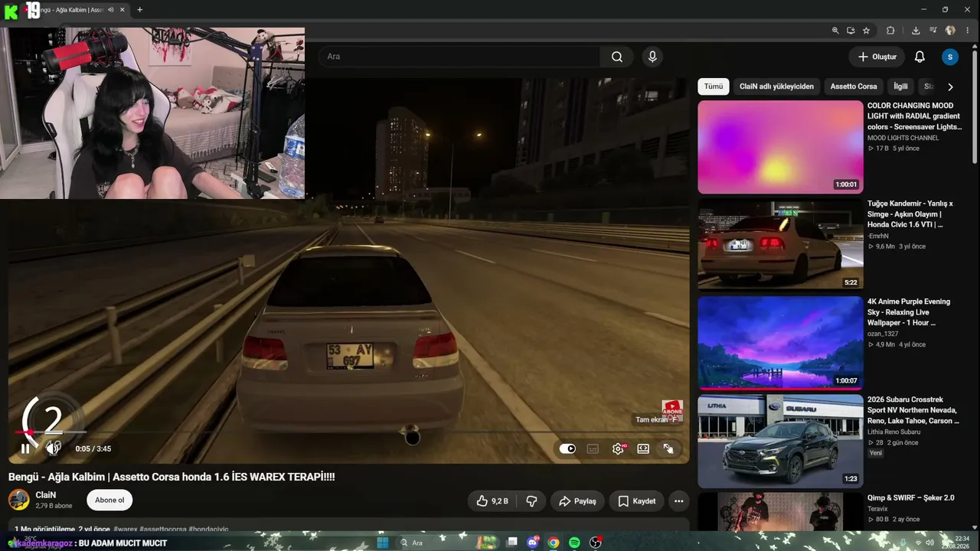The image size is (980, 551).
Task: Click the YouTube search magnifier button
Action: pos(617,57)
